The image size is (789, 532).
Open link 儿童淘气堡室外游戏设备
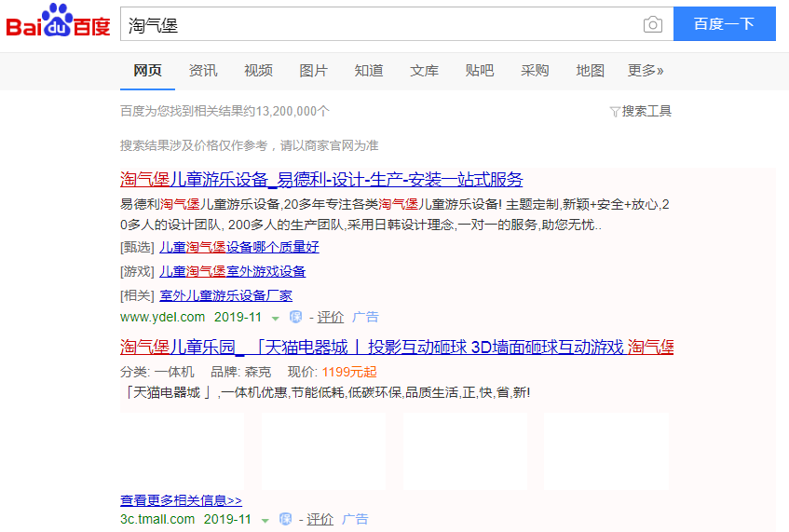[x=233, y=271]
